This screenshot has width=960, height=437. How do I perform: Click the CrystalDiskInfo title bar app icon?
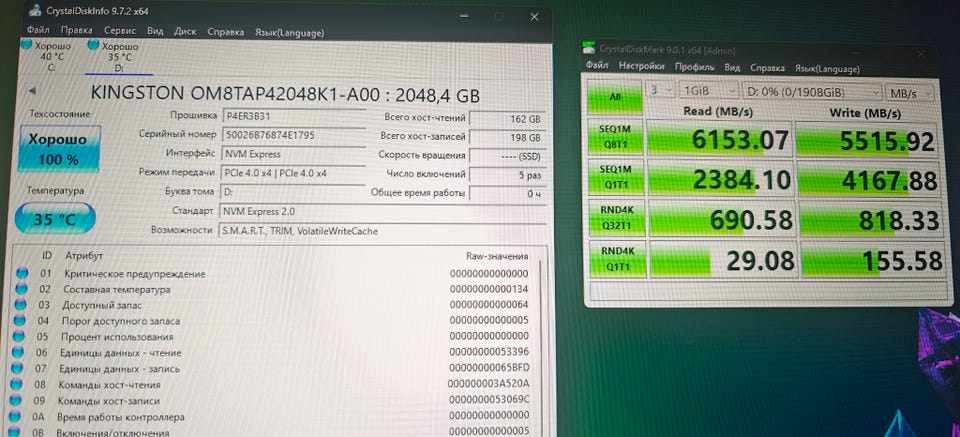(x=36, y=10)
